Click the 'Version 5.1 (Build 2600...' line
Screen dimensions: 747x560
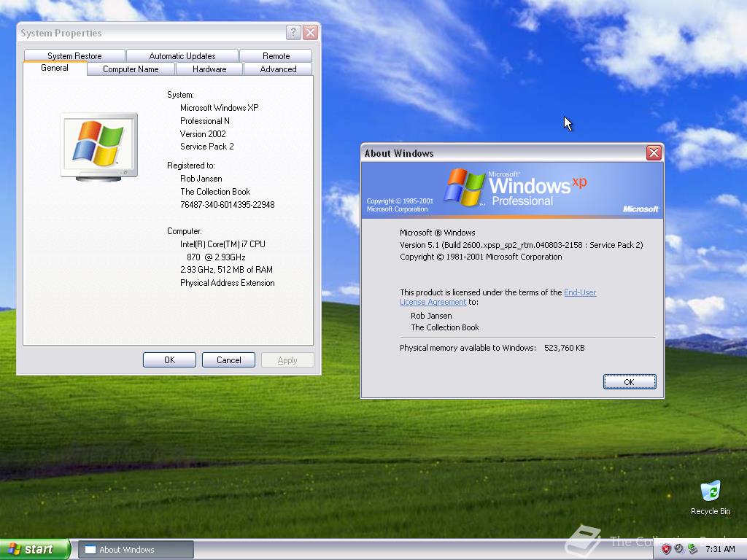pyautogui.click(x=521, y=245)
